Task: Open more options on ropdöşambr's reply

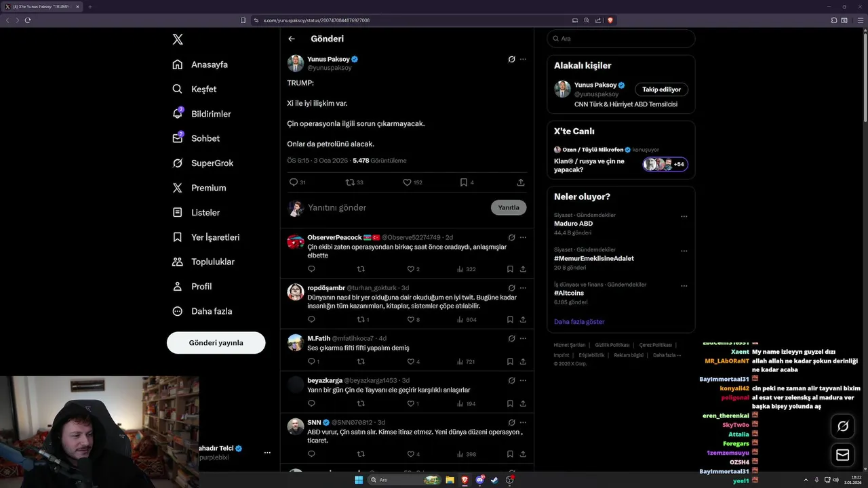Action: pos(523,288)
